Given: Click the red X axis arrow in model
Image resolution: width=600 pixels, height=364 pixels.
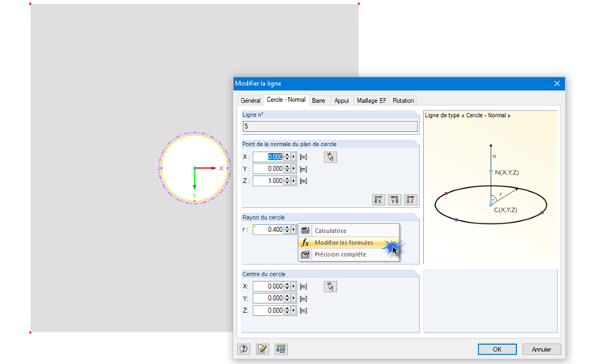Looking at the screenshot, I should pyautogui.click(x=206, y=168).
